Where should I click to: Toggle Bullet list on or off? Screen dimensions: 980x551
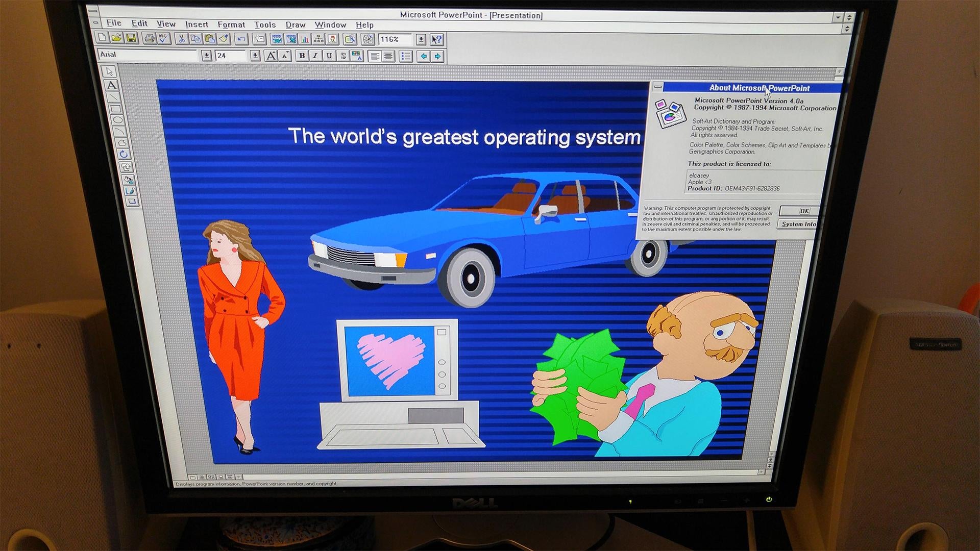(x=406, y=56)
